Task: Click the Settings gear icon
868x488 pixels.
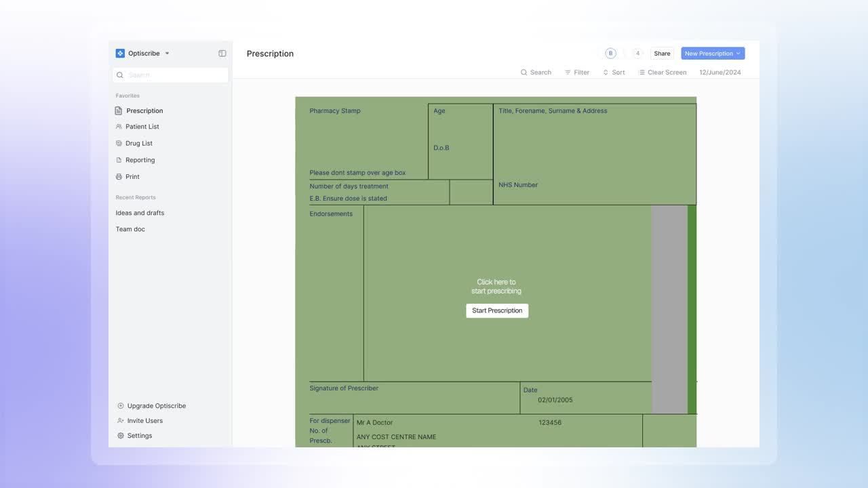Action: [x=121, y=436]
